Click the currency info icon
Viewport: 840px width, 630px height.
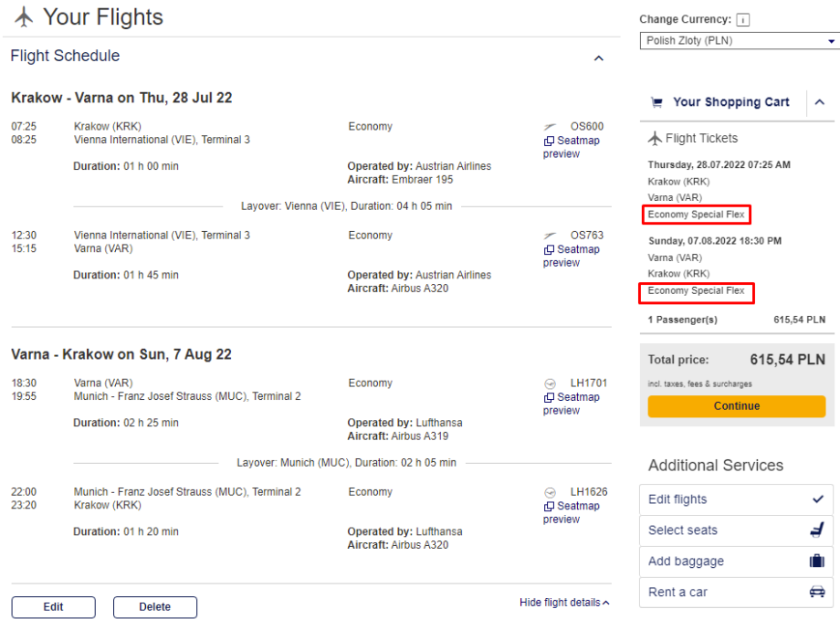(x=743, y=20)
